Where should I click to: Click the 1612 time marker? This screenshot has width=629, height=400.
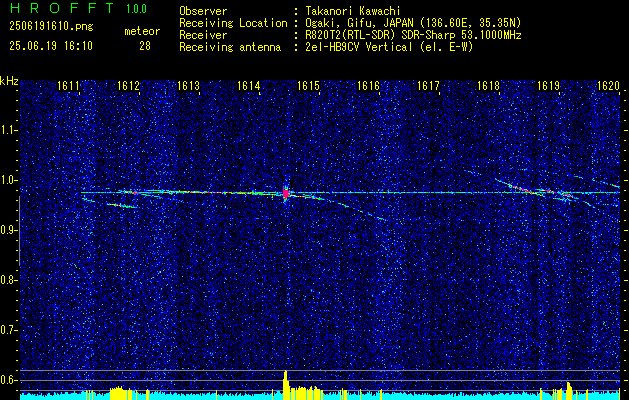[128, 86]
